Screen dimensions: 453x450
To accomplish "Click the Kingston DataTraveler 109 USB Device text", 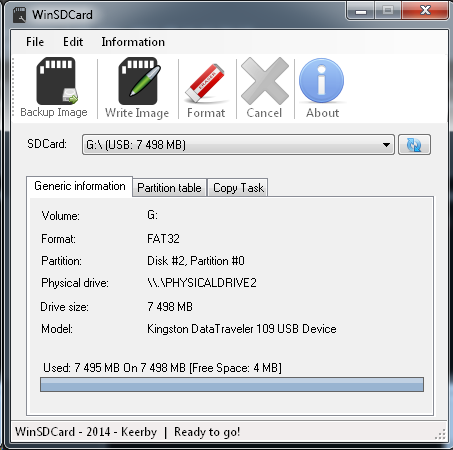I will (242, 329).
